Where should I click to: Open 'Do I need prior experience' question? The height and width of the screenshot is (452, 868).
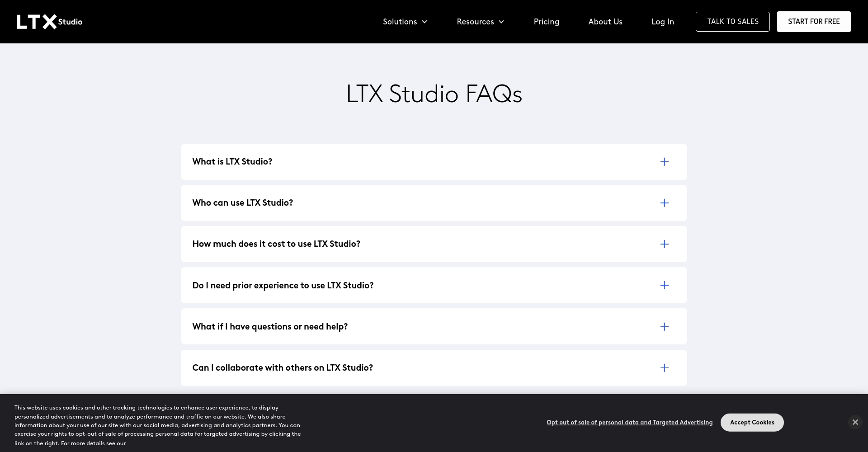434,285
